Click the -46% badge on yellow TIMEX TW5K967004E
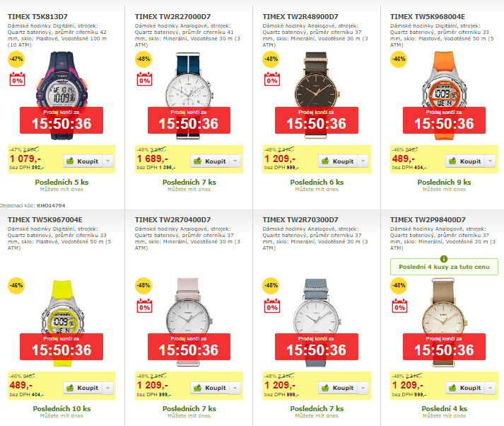The height and width of the screenshot is (426, 504). coord(16,286)
